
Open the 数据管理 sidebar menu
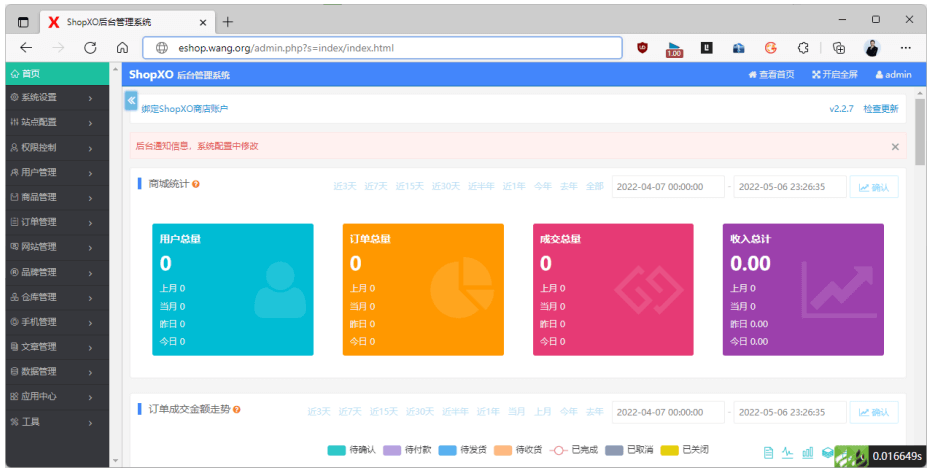[57, 372]
